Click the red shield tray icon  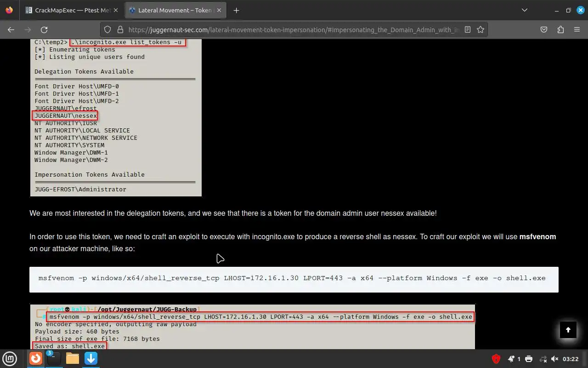(x=496, y=359)
